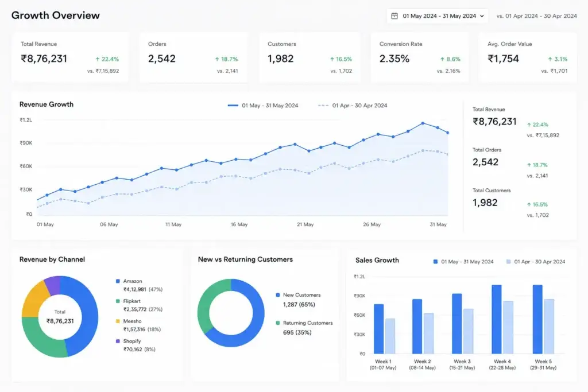
Task: Toggle Sales Growth 01 Apr - 30 Apr legend
Action: 536,262
